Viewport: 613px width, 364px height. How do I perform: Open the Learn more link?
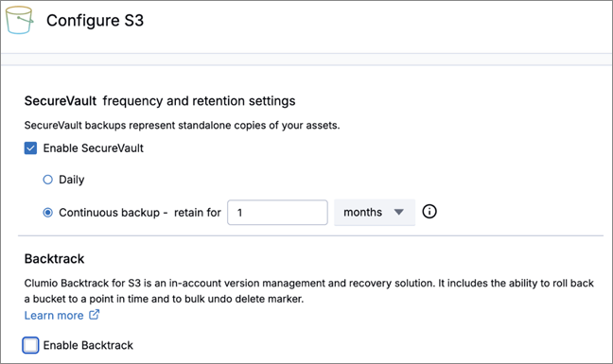[61, 315]
